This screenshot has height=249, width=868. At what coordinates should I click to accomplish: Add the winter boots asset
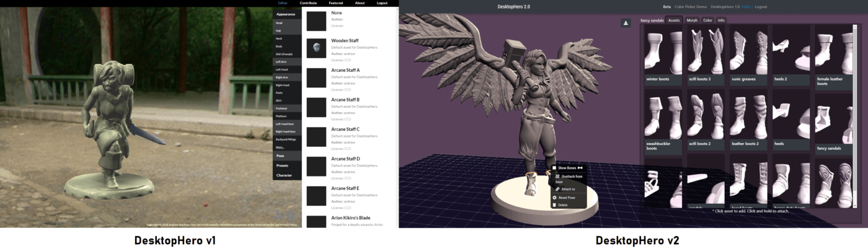coord(664,55)
